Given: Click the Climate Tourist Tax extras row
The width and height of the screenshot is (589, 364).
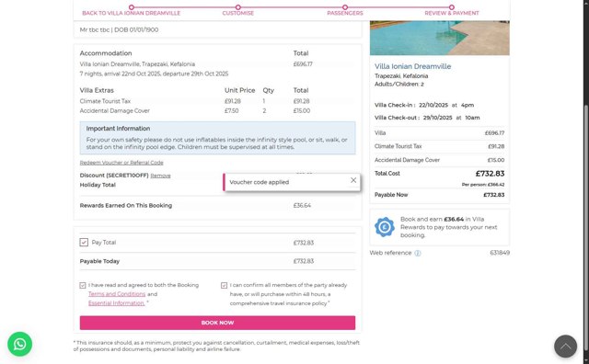Looking at the screenshot, I should 217,101.
